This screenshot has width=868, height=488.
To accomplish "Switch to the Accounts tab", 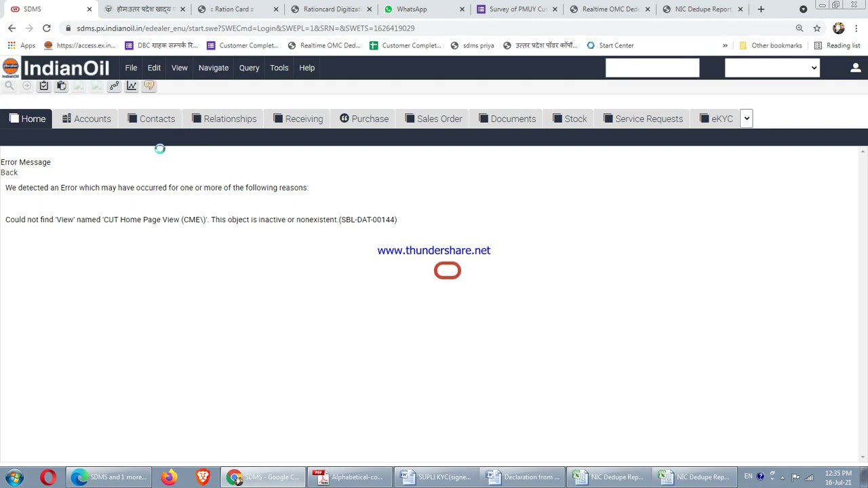I will pos(86,119).
